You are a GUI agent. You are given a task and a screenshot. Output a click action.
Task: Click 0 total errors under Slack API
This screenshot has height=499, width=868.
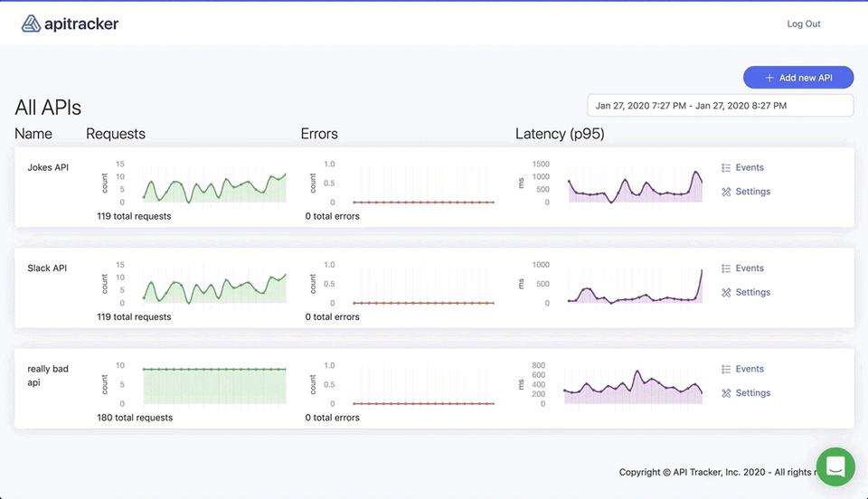point(332,317)
